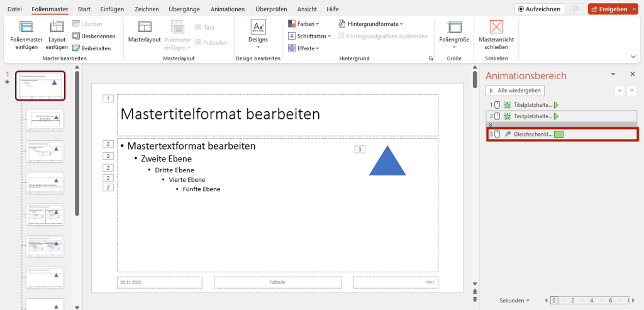Switch to the Animationen tab

(228, 9)
